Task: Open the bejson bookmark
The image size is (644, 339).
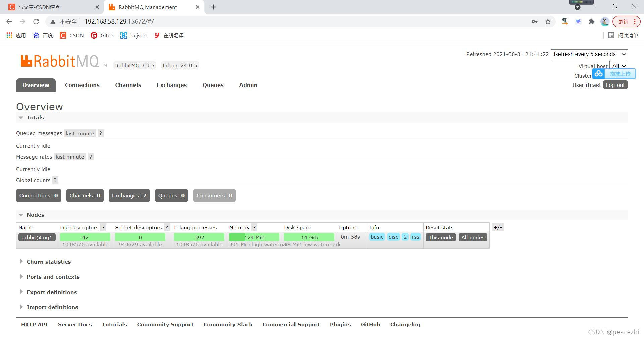Action: point(133,35)
